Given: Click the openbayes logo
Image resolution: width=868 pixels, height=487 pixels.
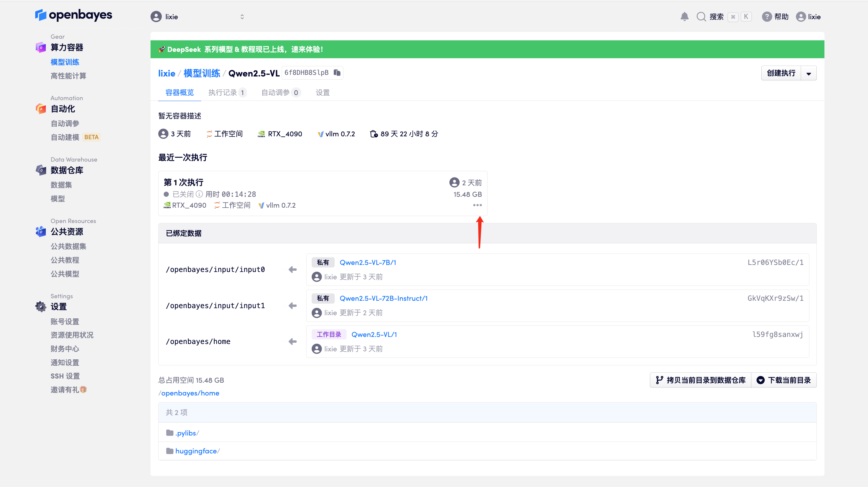Looking at the screenshot, I should coord(73,15).
